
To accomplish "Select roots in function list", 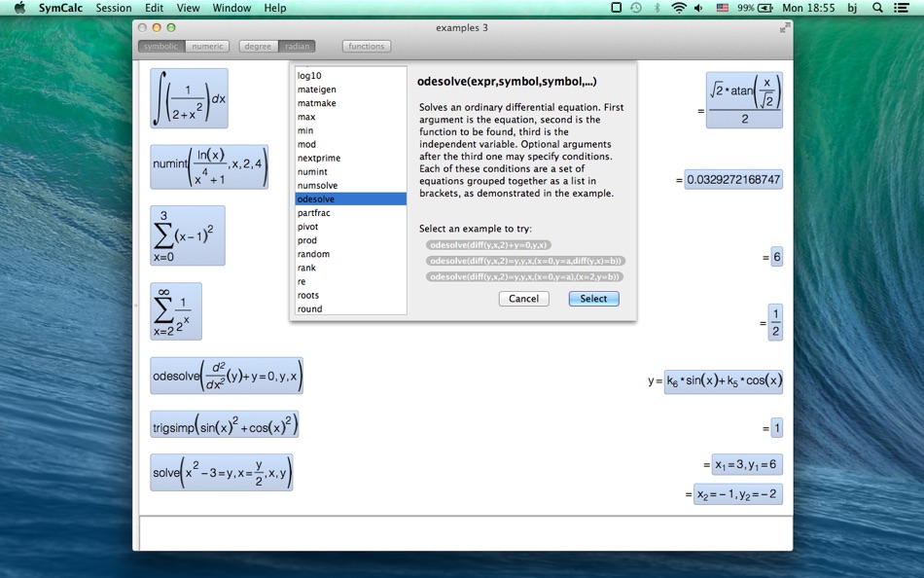I will coord(350,295).
